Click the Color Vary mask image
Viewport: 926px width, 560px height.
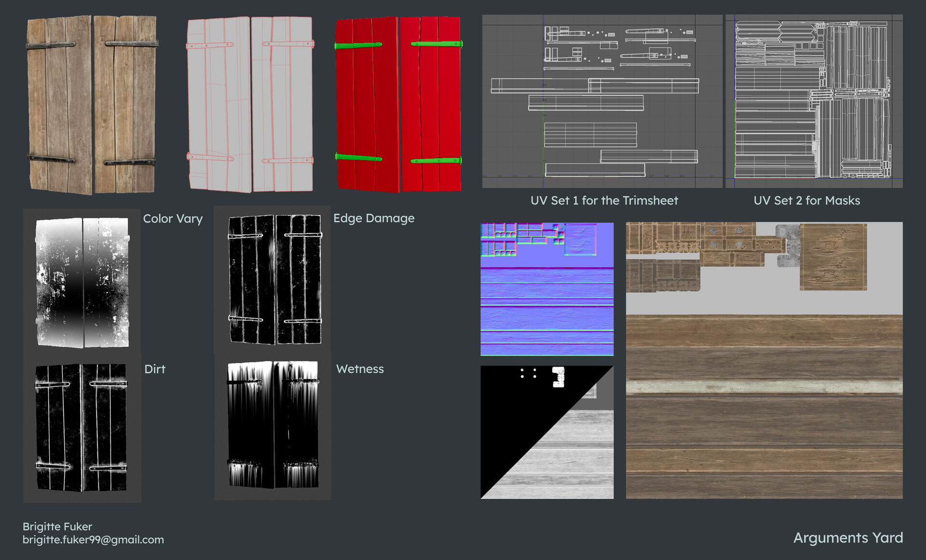tap(82, 282)
